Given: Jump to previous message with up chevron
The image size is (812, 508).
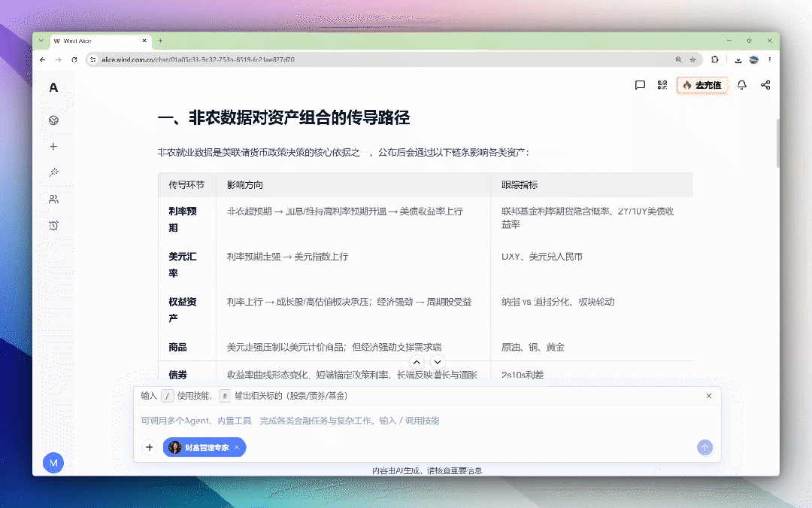Looking at the screenshot, I should pos(417,362).
